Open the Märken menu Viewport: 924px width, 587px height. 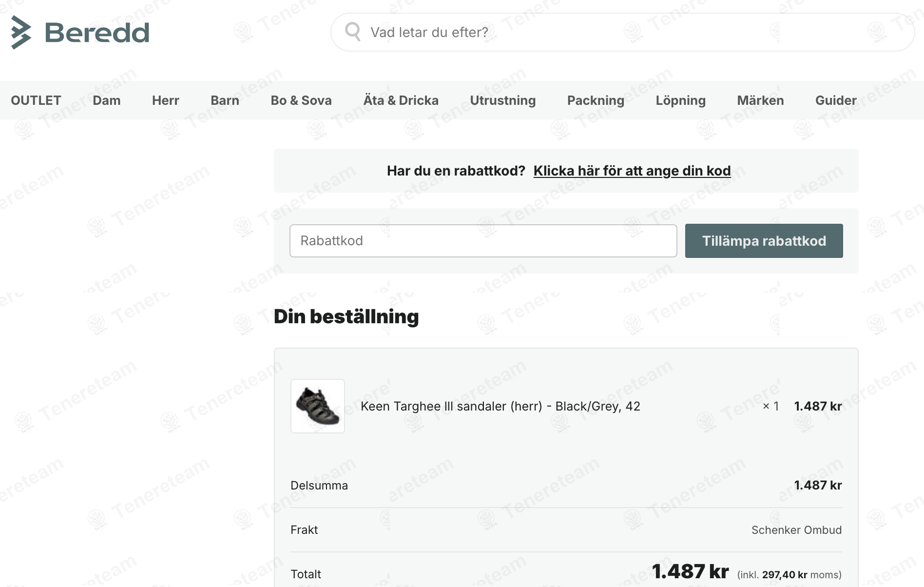coord(761,100)
